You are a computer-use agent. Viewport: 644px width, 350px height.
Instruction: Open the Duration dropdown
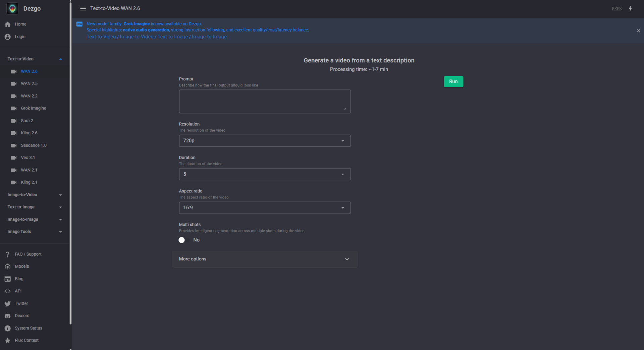coord(264,174)
